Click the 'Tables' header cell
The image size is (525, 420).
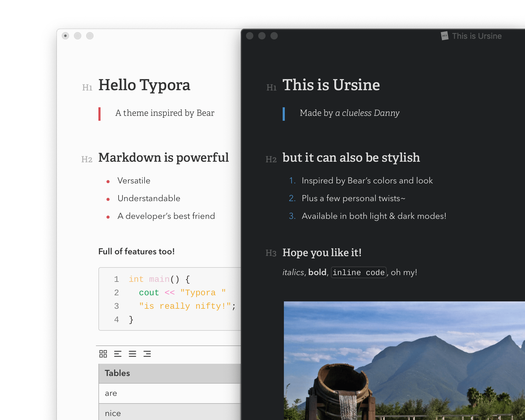[170, 373]
